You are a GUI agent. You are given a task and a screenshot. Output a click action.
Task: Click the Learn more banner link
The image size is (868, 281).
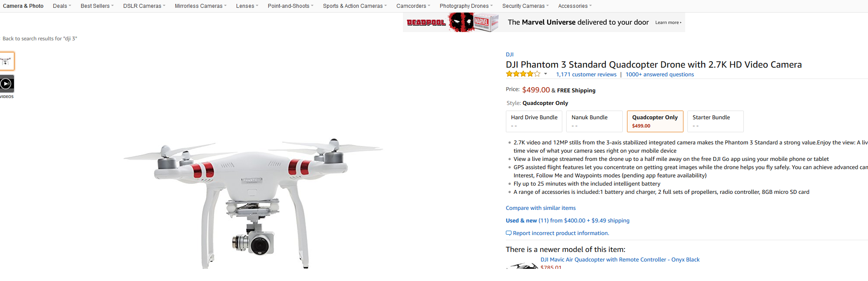(x=668, y=23)
